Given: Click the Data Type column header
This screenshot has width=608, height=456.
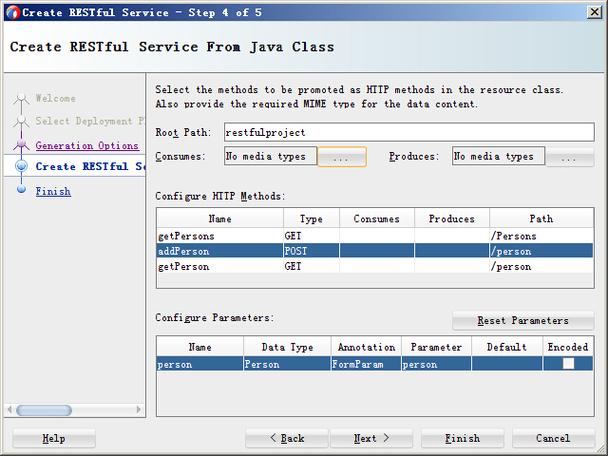Looking at the screenshot, I should (x=287, y=347).
